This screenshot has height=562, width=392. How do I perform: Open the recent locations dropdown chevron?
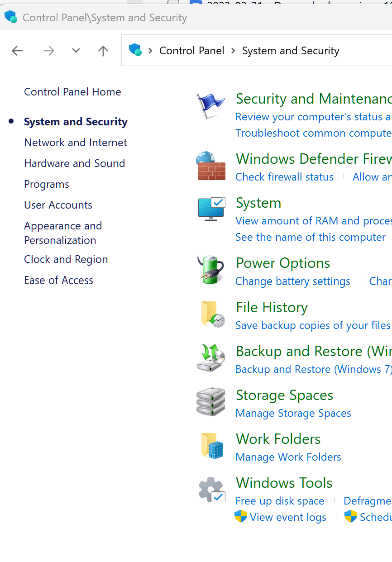click(x=76, y=51)
